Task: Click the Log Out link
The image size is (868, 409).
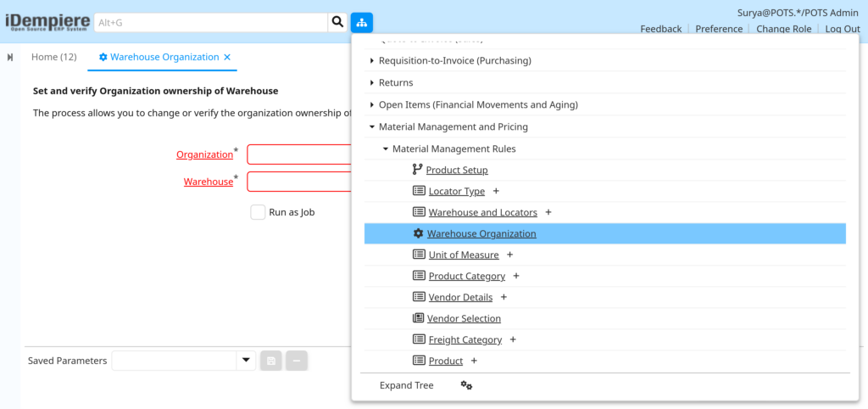Action: [843, 29]
